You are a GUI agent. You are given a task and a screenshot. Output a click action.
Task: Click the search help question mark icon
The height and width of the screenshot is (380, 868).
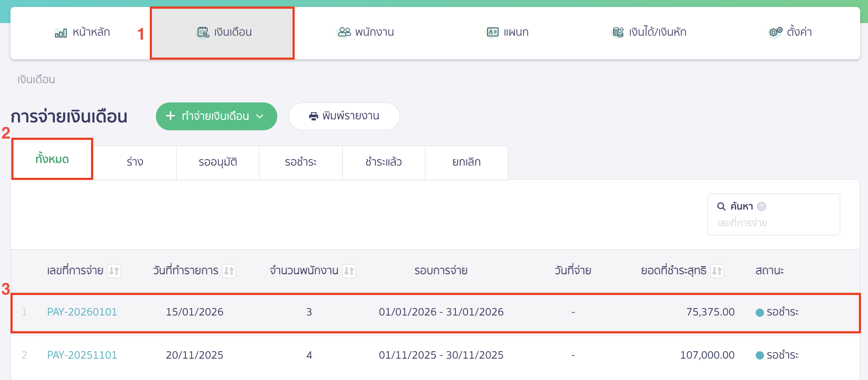[761, 207]
